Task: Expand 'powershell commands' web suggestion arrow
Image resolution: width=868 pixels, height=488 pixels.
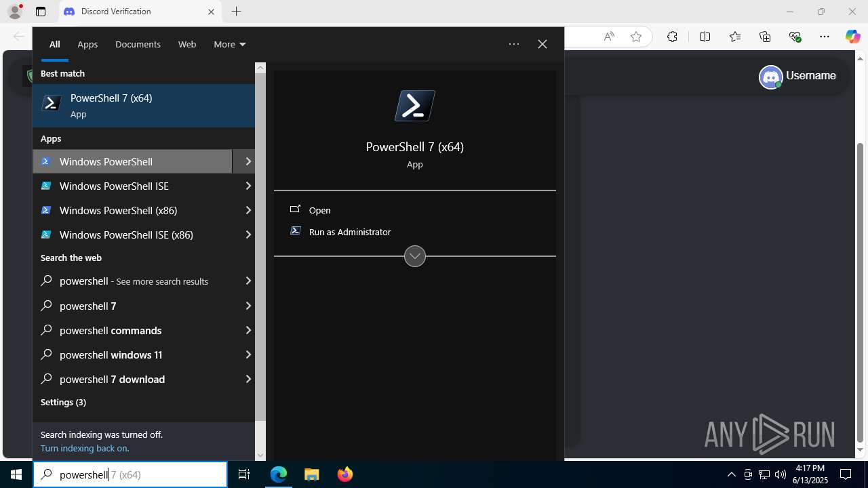Action: pyautogui.click(x=248, y=330)
